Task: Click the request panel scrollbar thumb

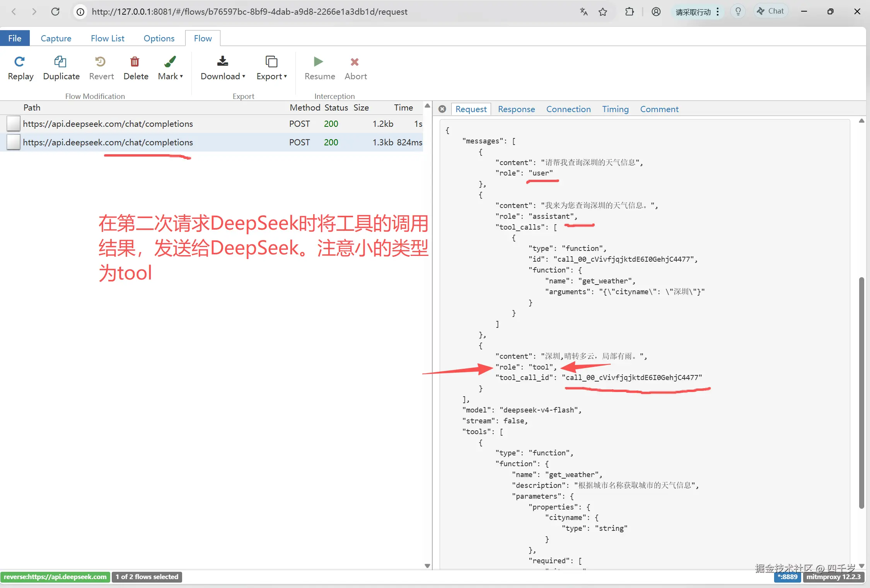Action: [x=861, y=393]
